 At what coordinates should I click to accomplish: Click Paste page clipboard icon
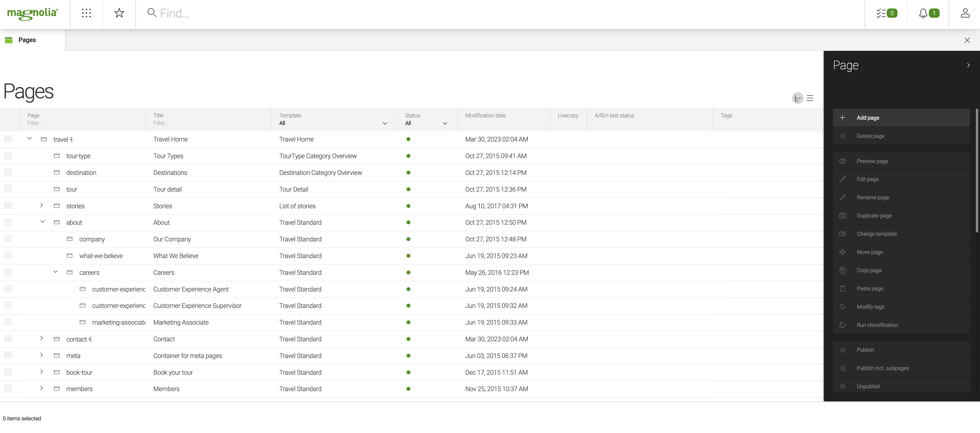pyautogui.click(x=843, y=289)
